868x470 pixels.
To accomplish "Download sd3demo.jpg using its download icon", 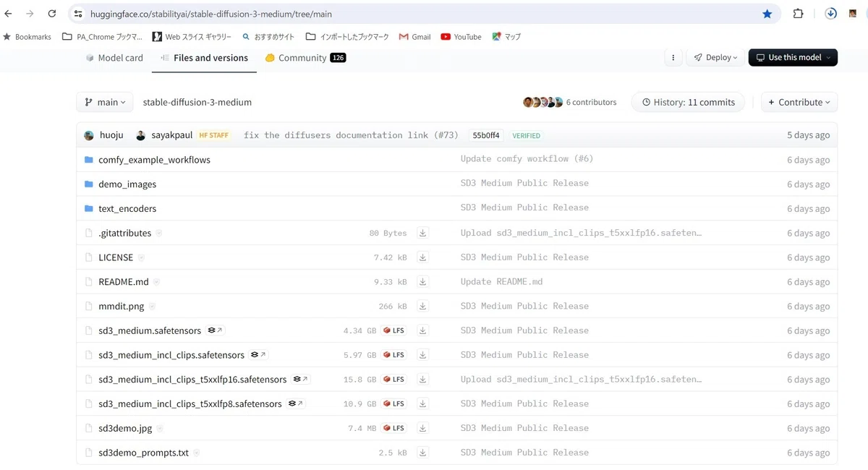I will pos(423,428).
